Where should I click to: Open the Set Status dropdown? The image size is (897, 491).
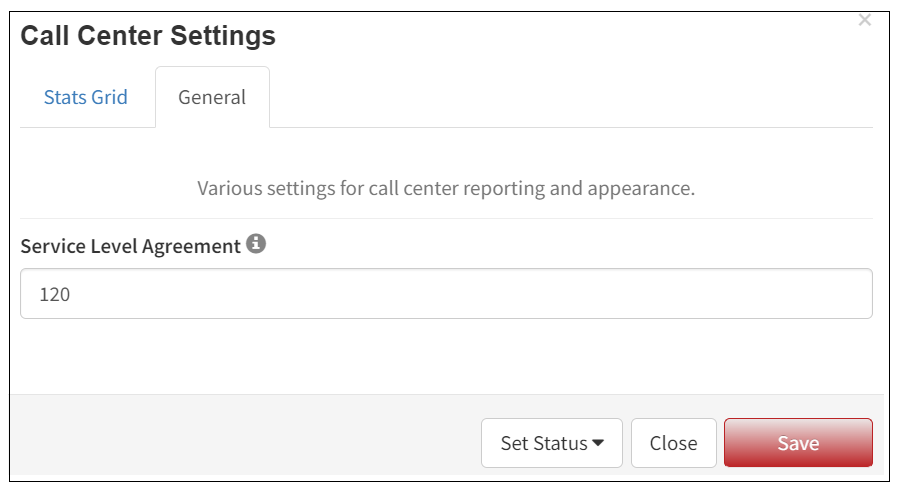coord(551,443)
